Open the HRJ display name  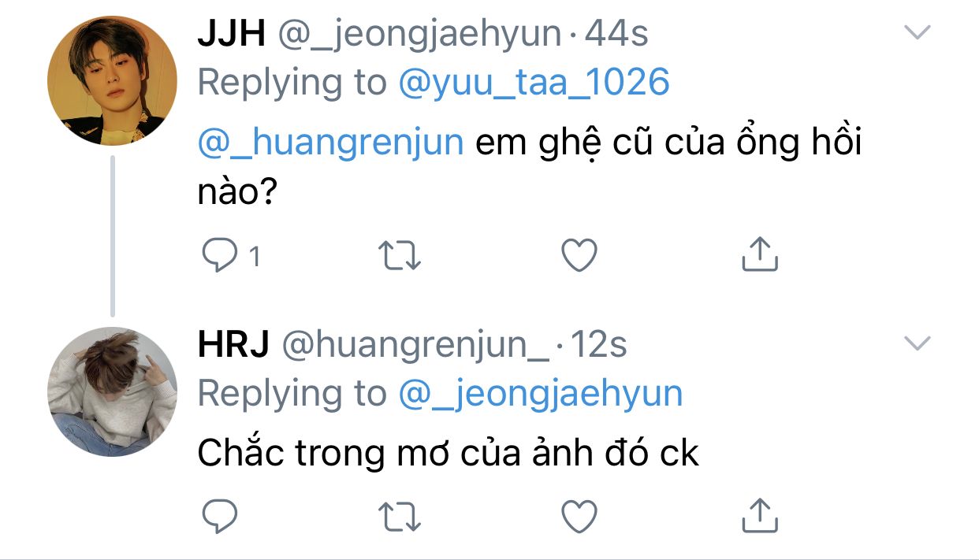pyautogui.click(x=233, y=345)
